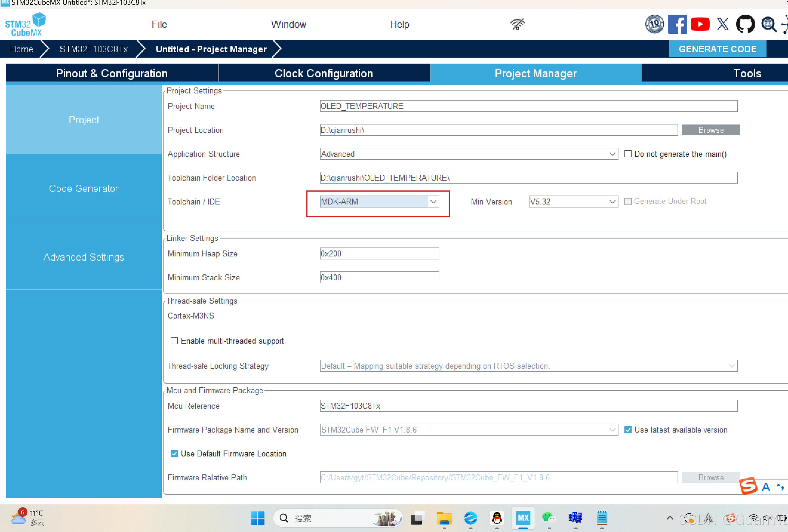Click the STM32CubeMX logo

point(26,24)
